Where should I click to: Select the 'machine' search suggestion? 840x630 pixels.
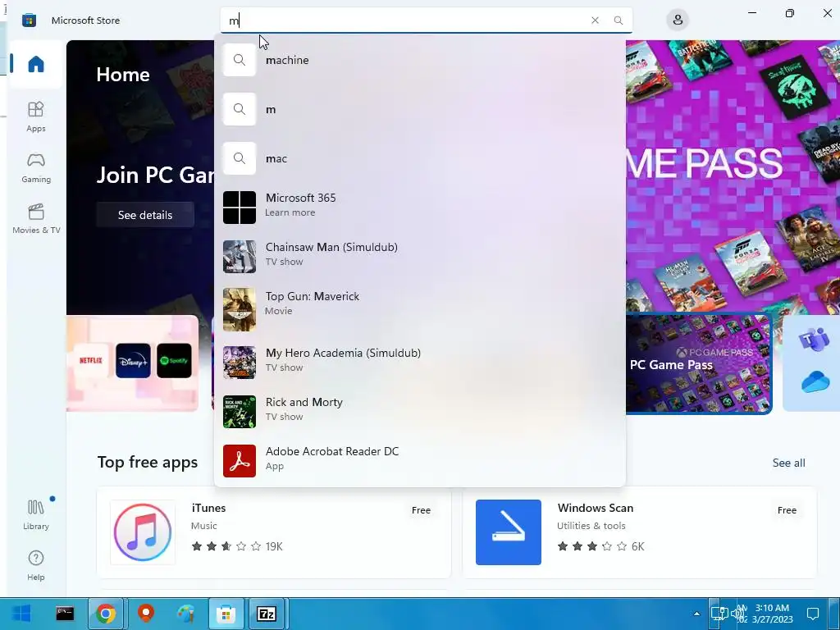pyautogui.click(x=419, y=60)
